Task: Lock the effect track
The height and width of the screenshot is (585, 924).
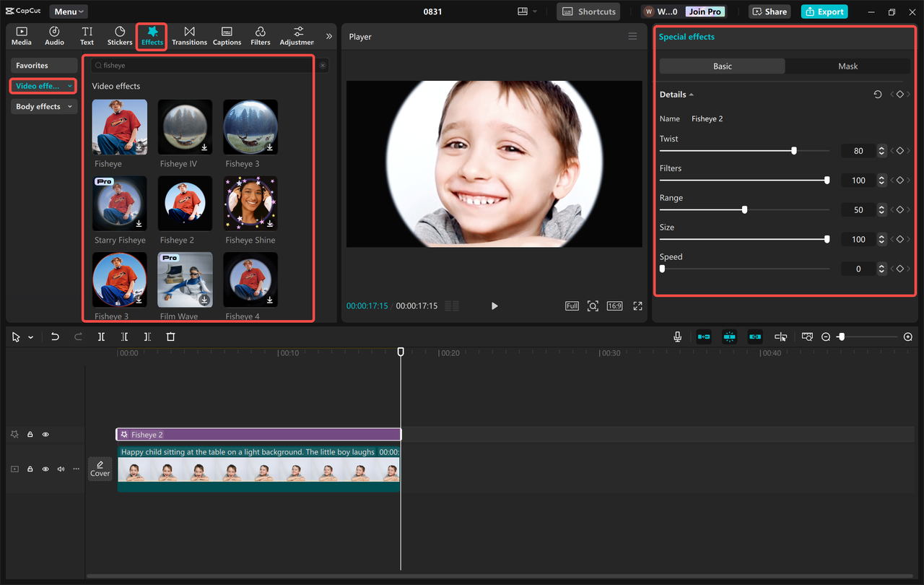Action: 30,435
